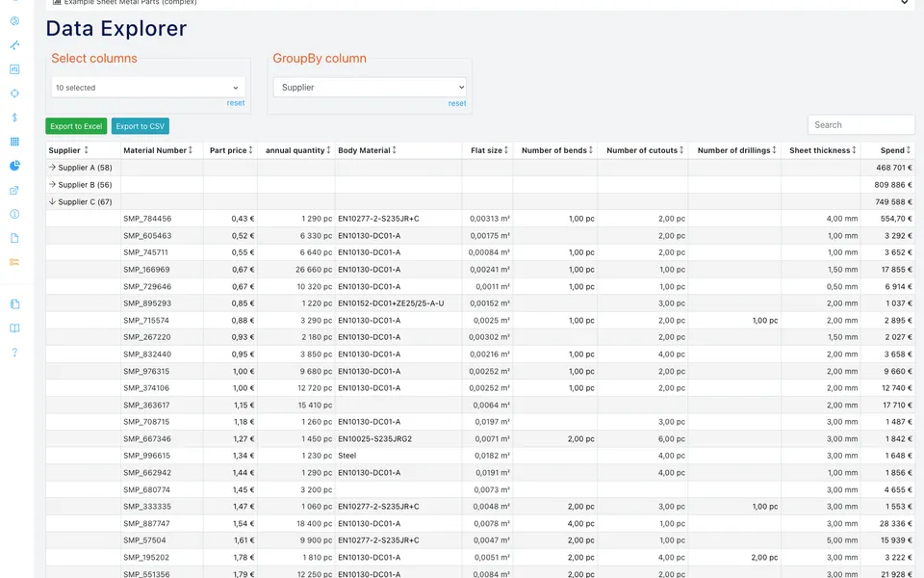
Task: Select material number SMP_267220
Action: (146, 337)
